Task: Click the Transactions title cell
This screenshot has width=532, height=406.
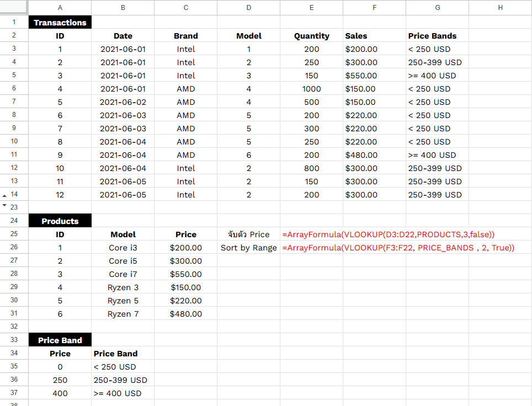Action: (60, 23)
